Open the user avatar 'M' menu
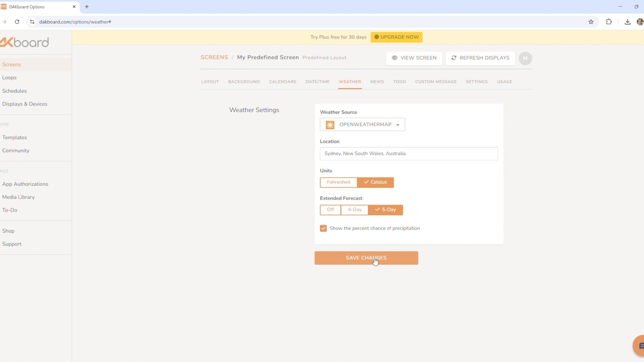The image size is (644, 362). coord(525,58)
